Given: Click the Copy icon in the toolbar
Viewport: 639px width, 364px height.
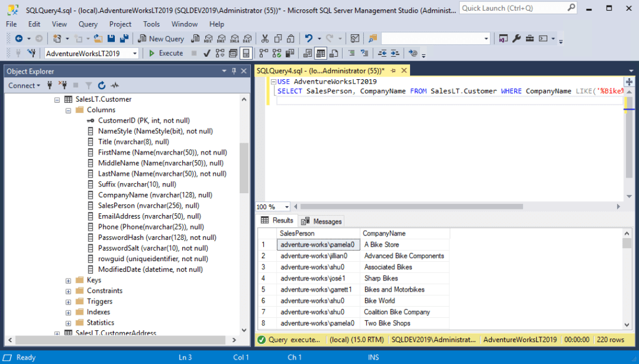Looking at the screenshot, I should [278, 39].
